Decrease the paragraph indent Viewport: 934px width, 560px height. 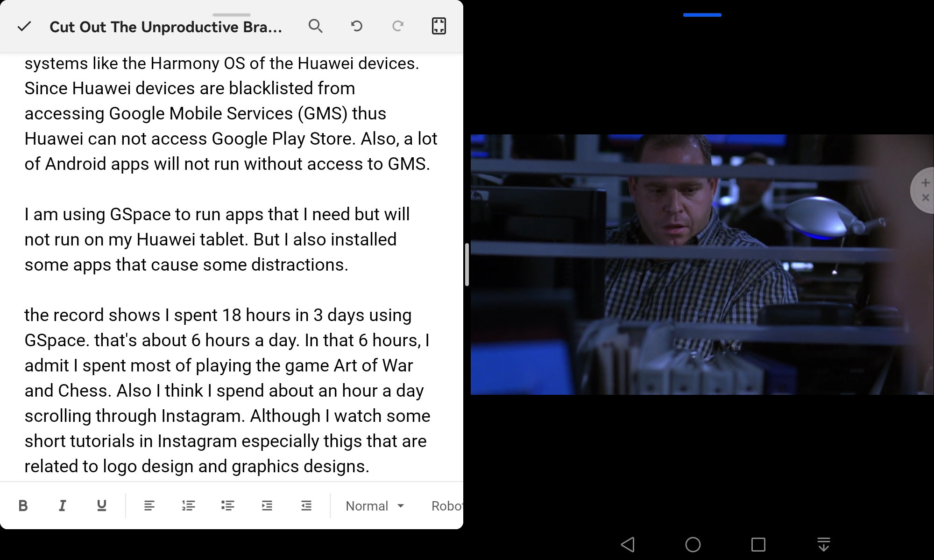coord(306,505)
